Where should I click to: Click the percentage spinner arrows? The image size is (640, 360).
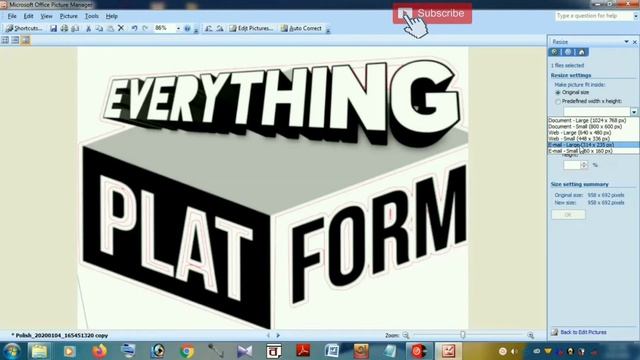click(584, 165)
